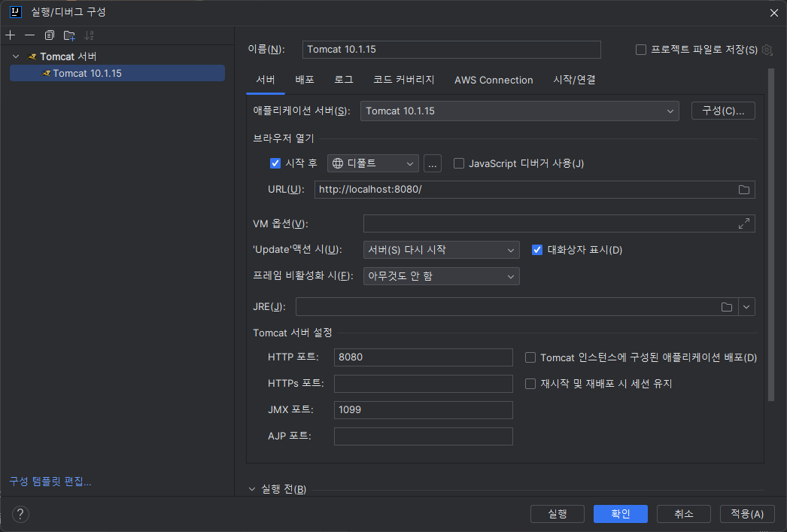Switch to the 코드 커버리지 tab
This screenshot has width=787, height=532.
click(403, 80)
